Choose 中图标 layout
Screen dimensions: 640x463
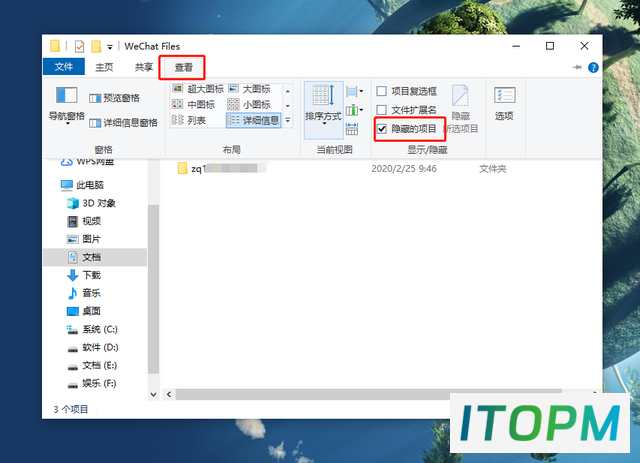click(x=194, y=105)
